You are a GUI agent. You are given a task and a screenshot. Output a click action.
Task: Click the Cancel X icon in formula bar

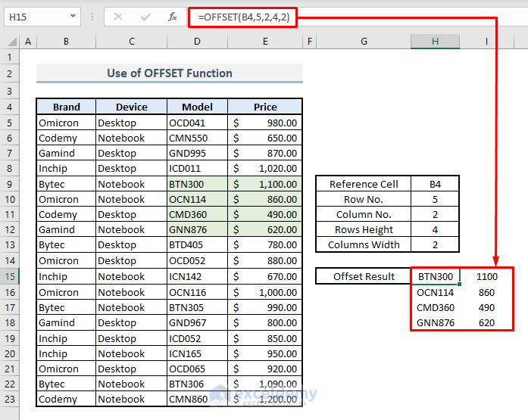[x=118, y=17]
